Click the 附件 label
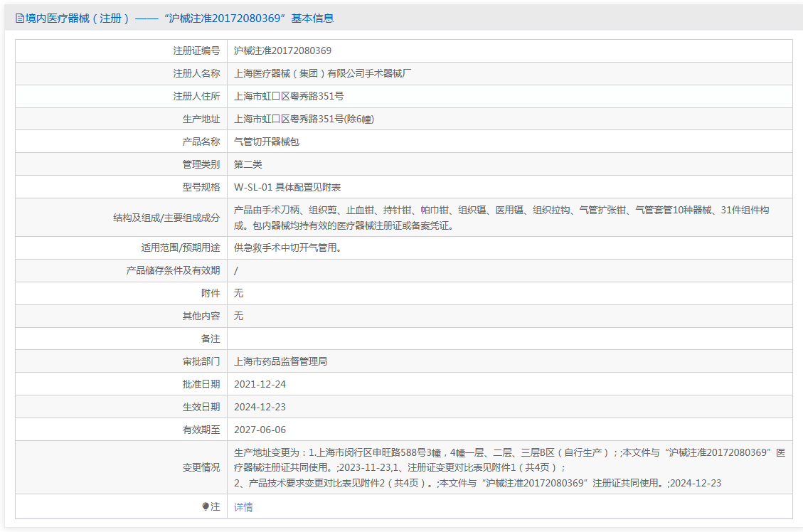This screenshot has height=532, width=803. click(211, 293)
